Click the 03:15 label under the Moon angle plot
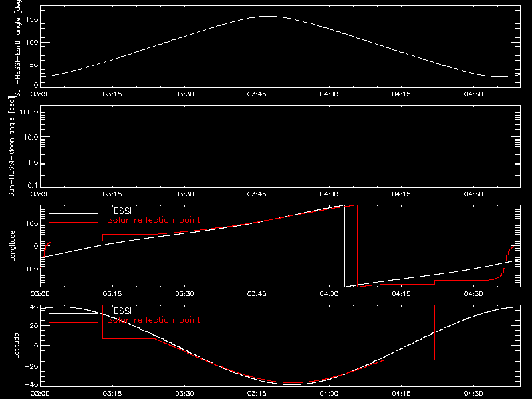532x399 pixels. (x=112, y=194)
